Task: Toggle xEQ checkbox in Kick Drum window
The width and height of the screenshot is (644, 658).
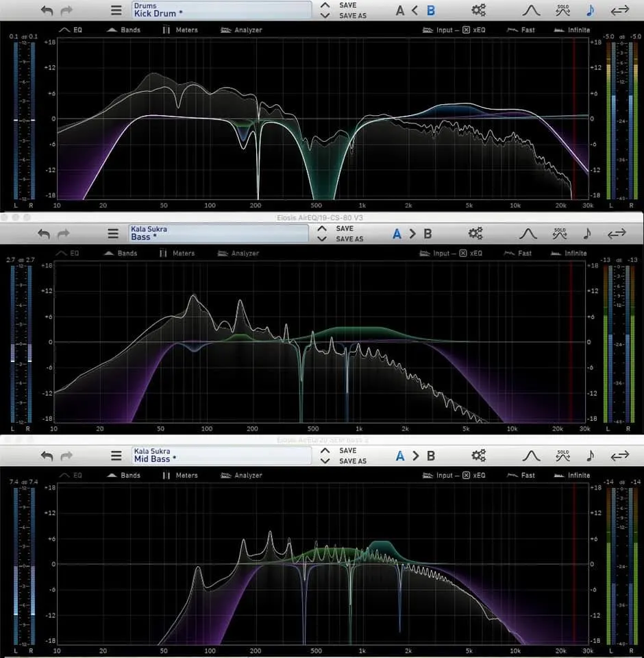Action: click(x=466, y=29)
